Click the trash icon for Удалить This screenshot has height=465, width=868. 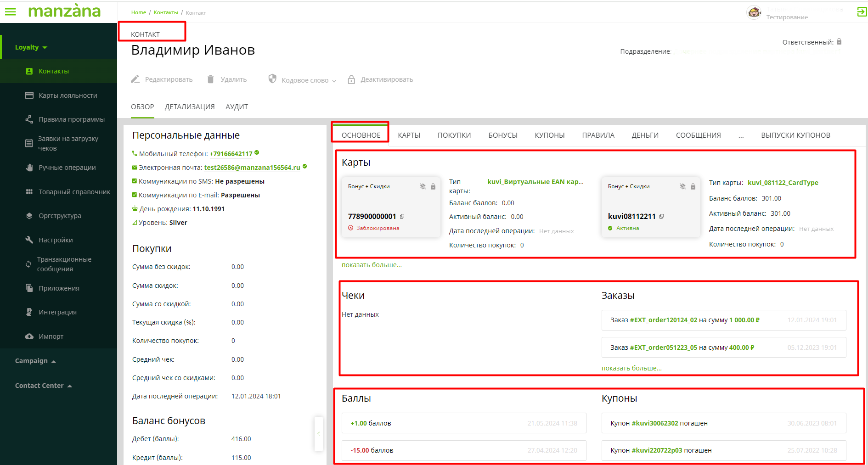[x=210, y=79]
